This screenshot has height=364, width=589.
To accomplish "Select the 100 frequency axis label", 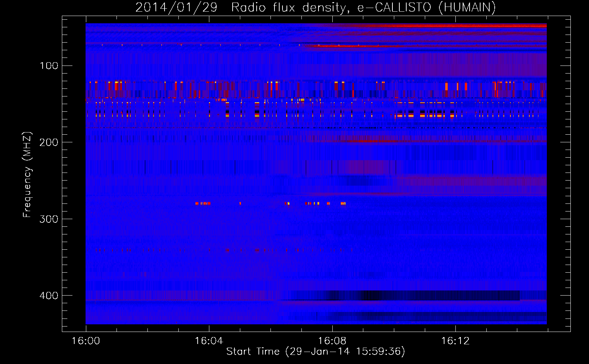I will pyautogui.click(x=49, y=66).
